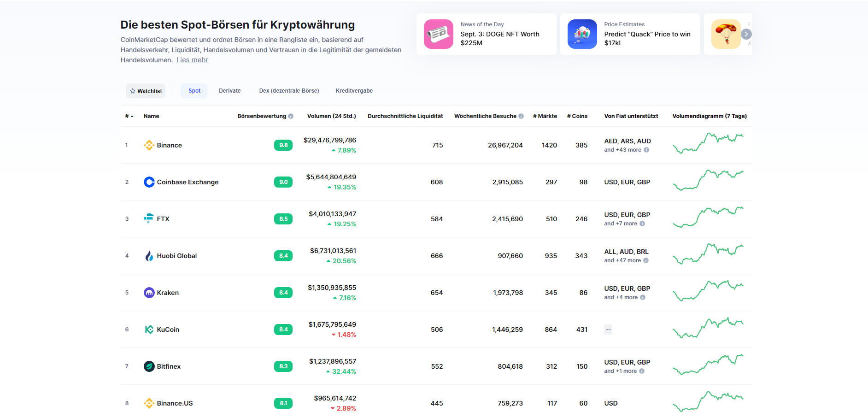This screenshot has height=418, width=868.
Task: Click the Bitfinex leaf icon
Action: [149, 366]
